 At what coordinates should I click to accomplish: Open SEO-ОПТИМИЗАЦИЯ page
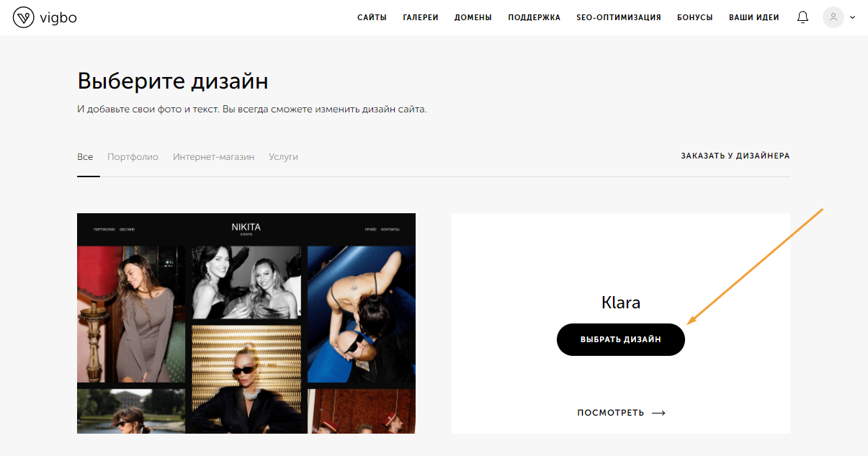619,17
